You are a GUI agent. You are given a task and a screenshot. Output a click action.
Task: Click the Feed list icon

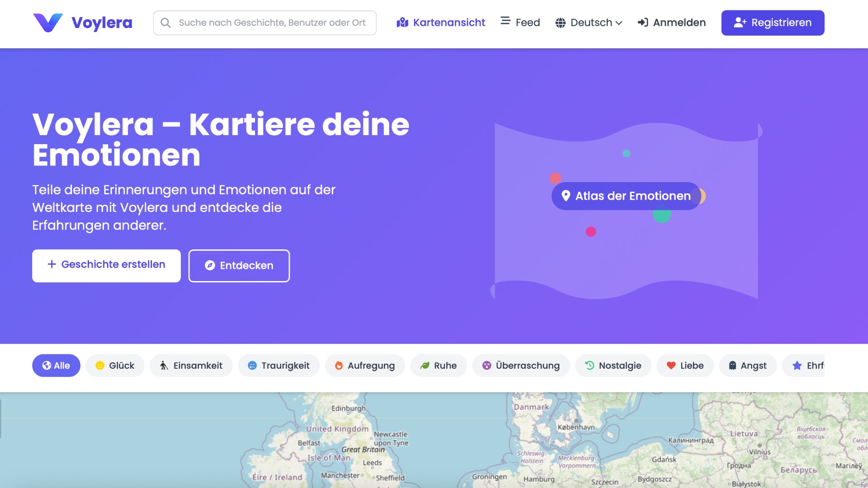[505, 21]
